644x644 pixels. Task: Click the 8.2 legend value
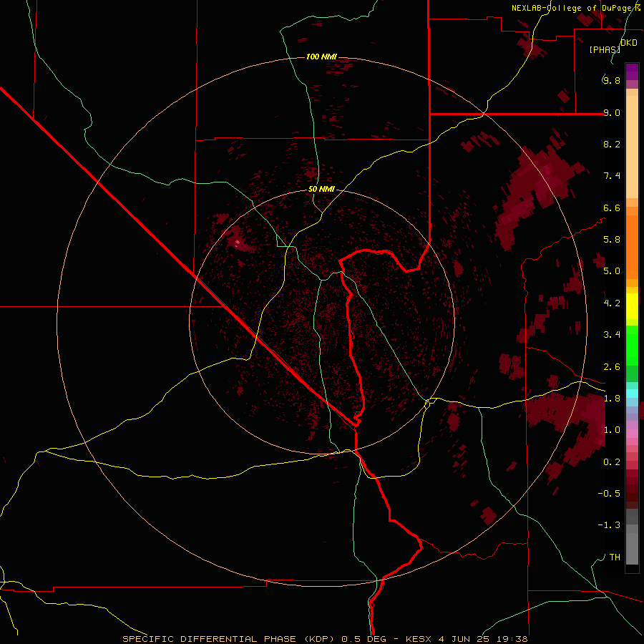pyautogui.click(x=612, y=144)
